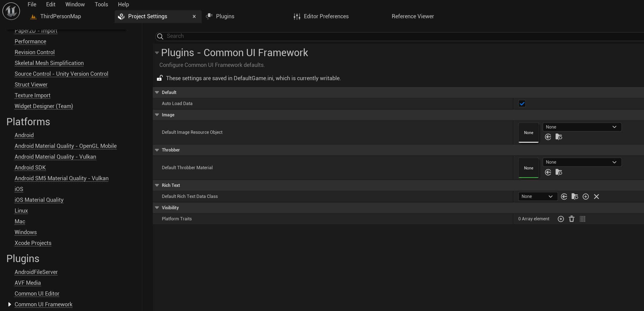Open Default Throbber Material dropdown
The width and height of the screenshot is (644, 311).
(582, 162)
